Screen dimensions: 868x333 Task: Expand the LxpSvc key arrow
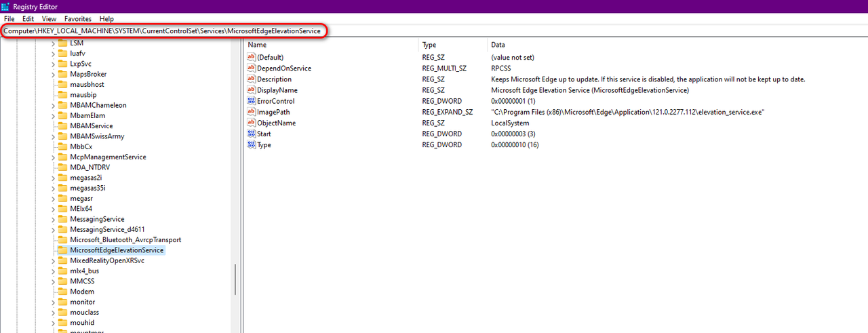52,64
